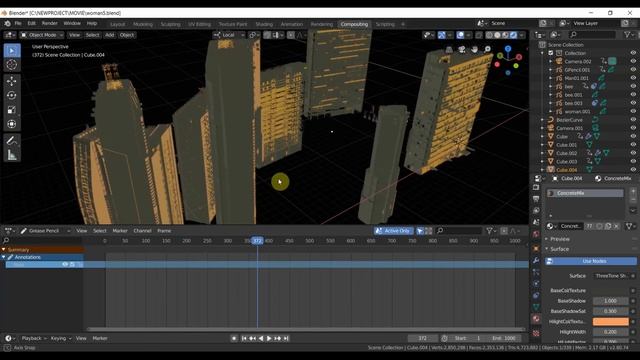Select the Rotate tool
The height and width of the screenshot is (360, 640).
click(x=12, y=95)
